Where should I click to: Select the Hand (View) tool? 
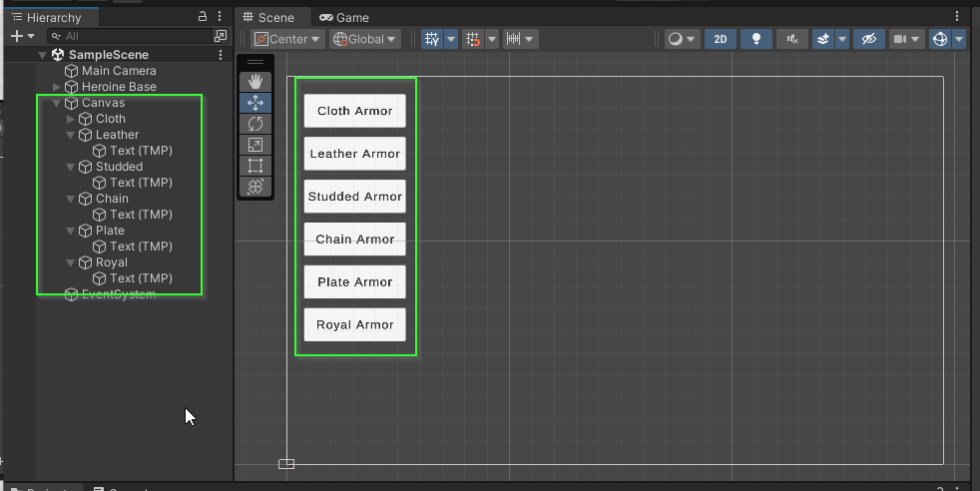(x=255, y=82)
